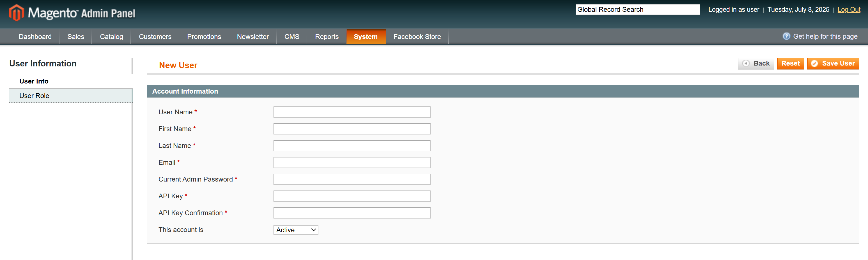
Task: Open the Facebook Store menu
Action: point(417,37)
